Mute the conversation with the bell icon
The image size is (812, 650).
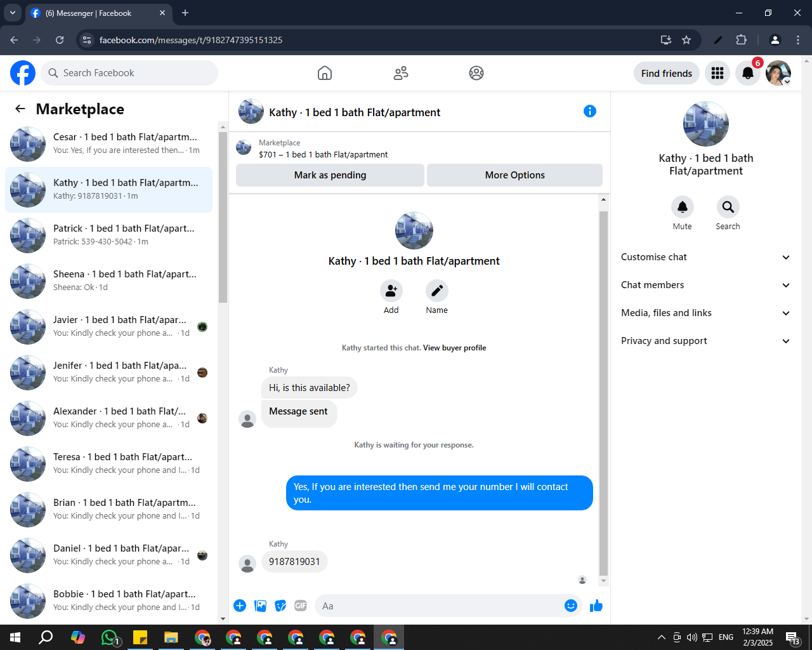(x=683, y=207)
